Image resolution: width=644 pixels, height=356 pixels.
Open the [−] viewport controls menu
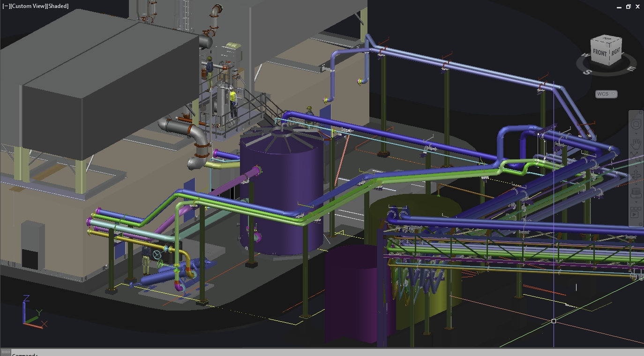pos(6,6)
